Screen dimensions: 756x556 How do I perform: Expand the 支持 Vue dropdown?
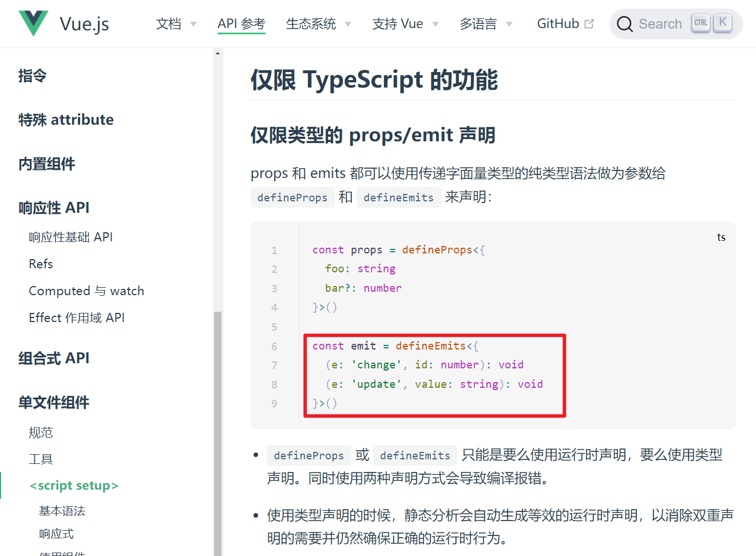(406, 24)
